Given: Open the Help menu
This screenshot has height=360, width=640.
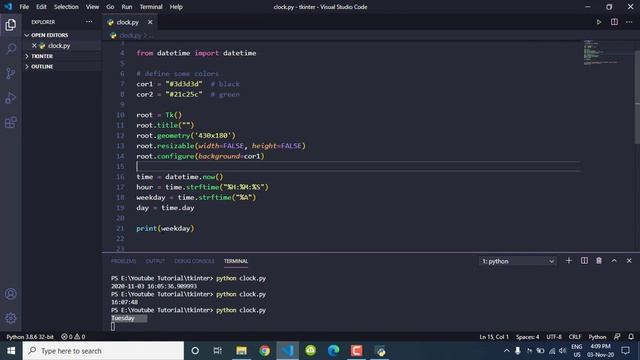Looking at the screenshot, I should pyautogui.click(x=176, y=7).
